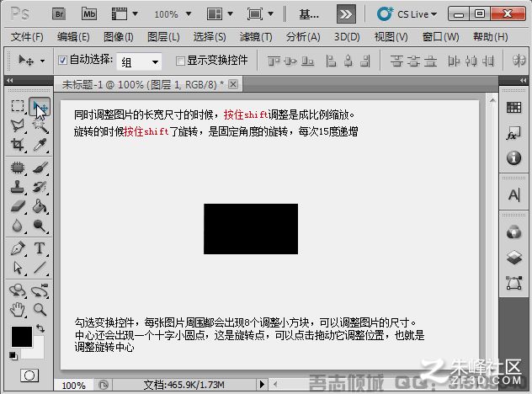
Task: Select the Rectangular Marquee tool
Action: click(x=18, y=106)
